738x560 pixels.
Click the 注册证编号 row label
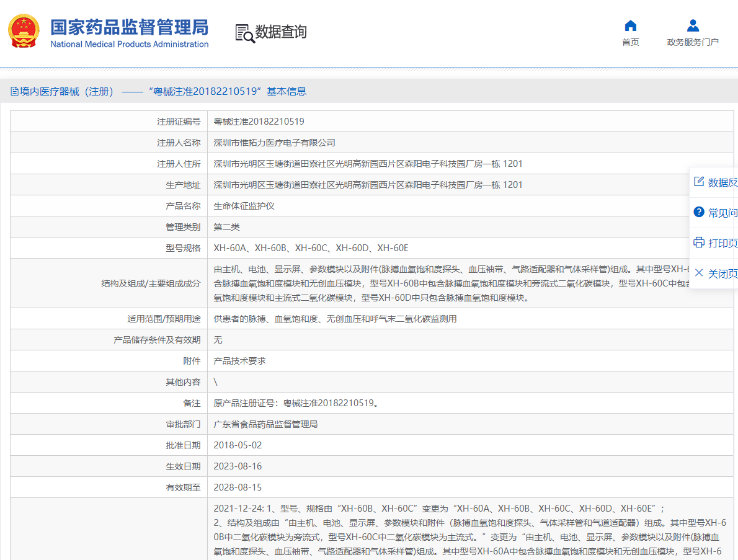(179, 122)
